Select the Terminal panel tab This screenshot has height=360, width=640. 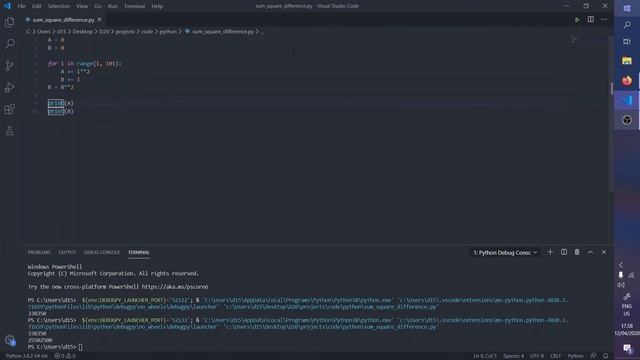pyautogui.click(x=138, y=252)
